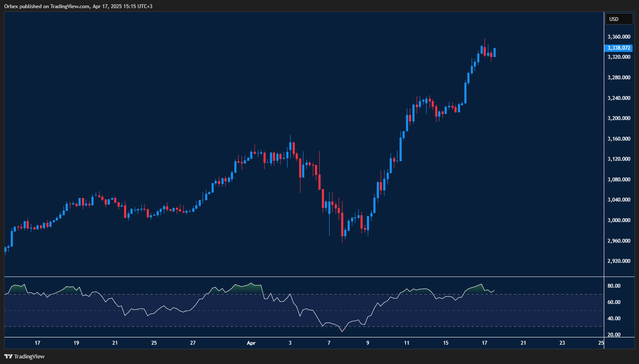Select the Apr label on time axis

tap(251, 343)
